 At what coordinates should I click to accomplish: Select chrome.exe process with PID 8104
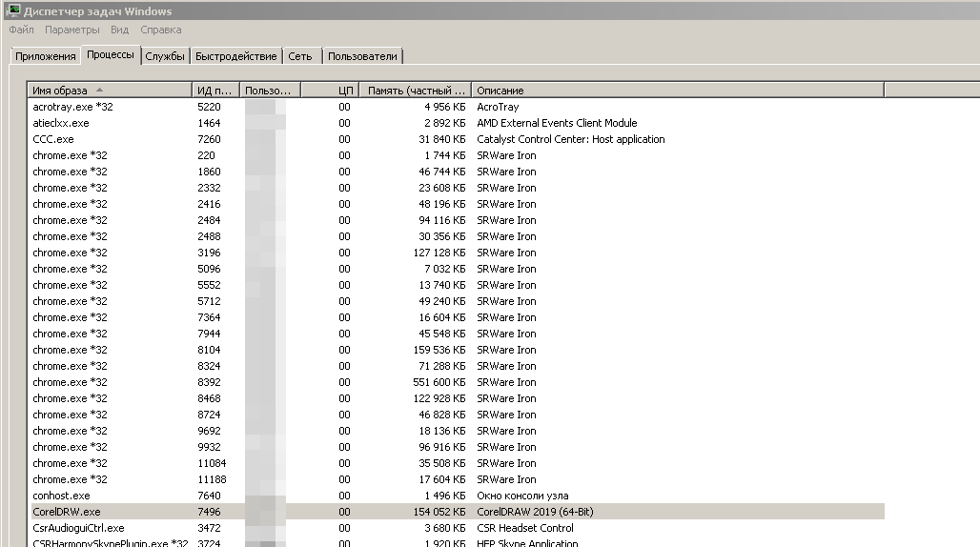458,351
